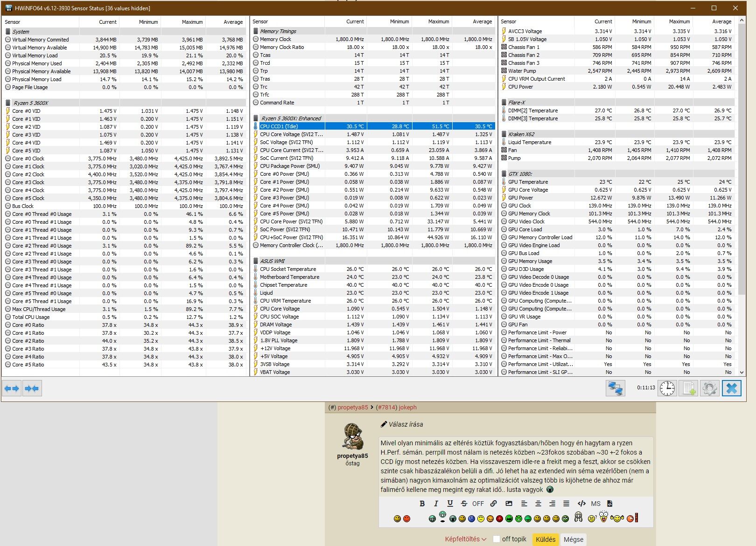Click the right panel scroll-down arrow
The height and width of the screenshot is (546, 756).
742,372
